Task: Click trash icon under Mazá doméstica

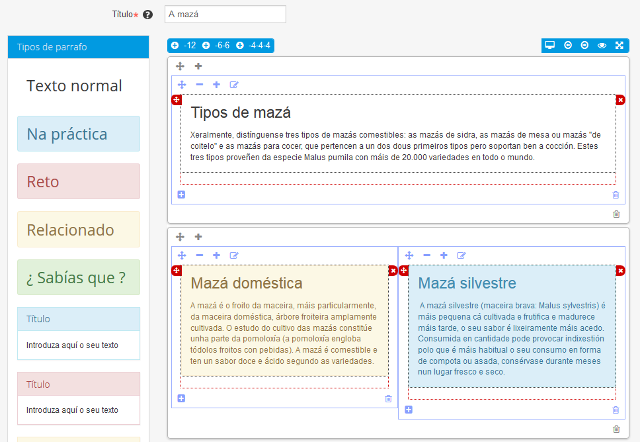Action: 388,399
